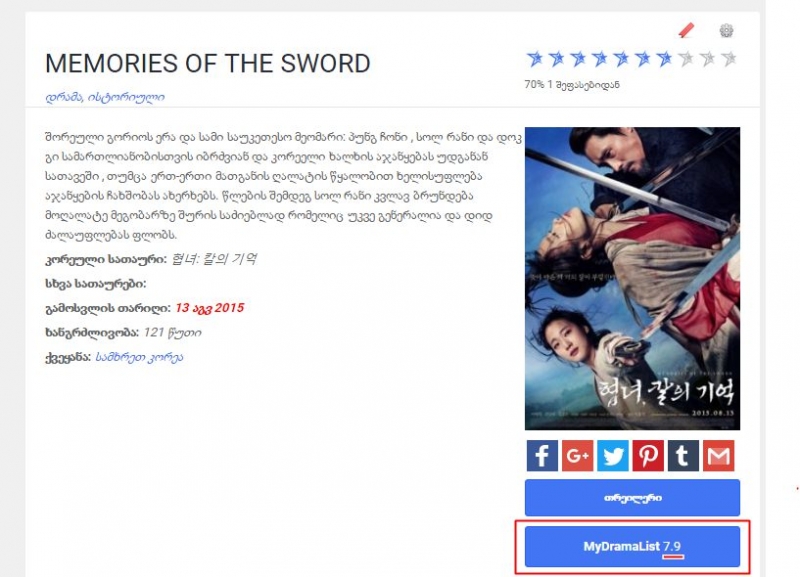Open the MyDramaList 7.9 button
This screenshot has width=800, height=577.
[632, 546]
